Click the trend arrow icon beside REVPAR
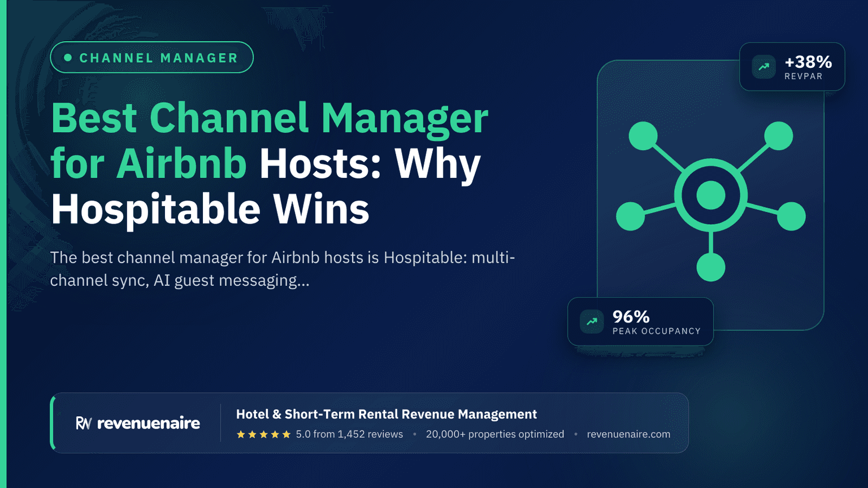 click(x=763, y=67)
